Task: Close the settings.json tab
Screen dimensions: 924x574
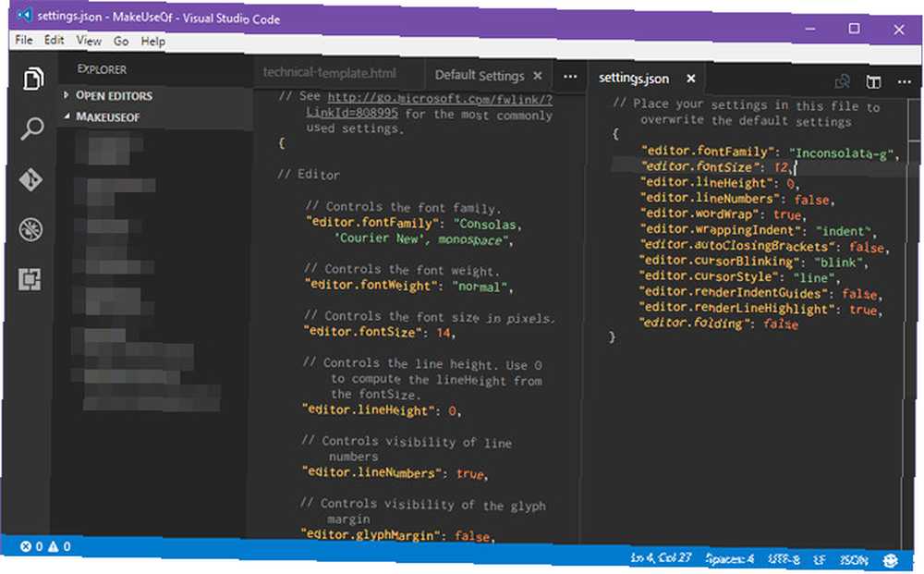Action: [x=690, y=78]
